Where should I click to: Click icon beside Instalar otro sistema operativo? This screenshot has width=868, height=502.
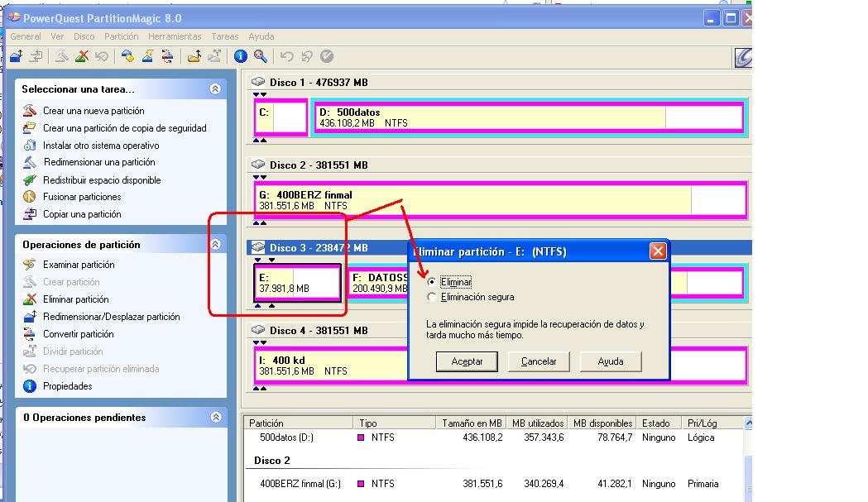click(x=30, y=145)
